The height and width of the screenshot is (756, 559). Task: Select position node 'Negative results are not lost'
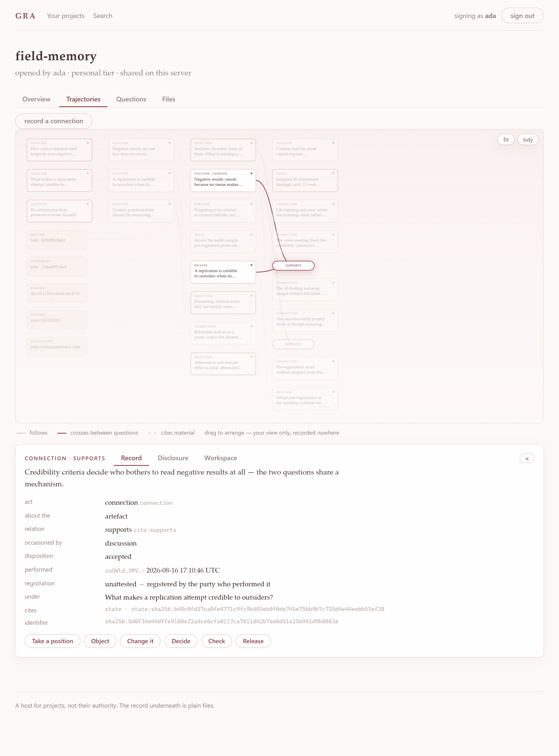coord(141,150)
